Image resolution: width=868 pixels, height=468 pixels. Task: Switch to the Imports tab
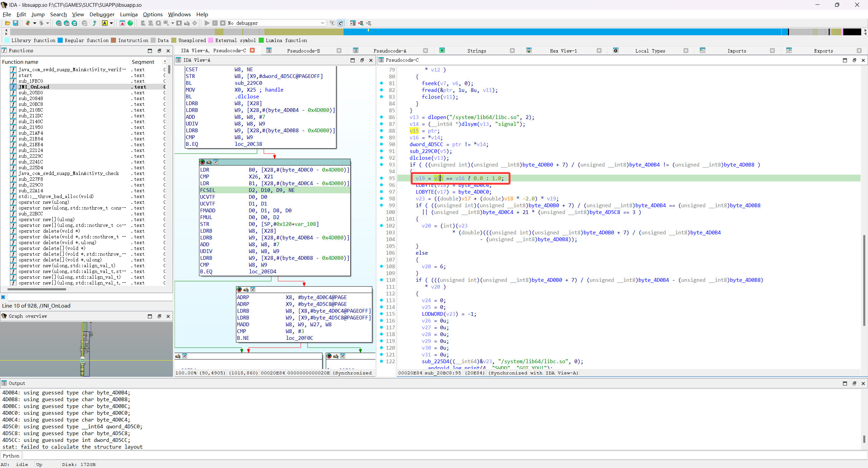(x=737, y=51)
